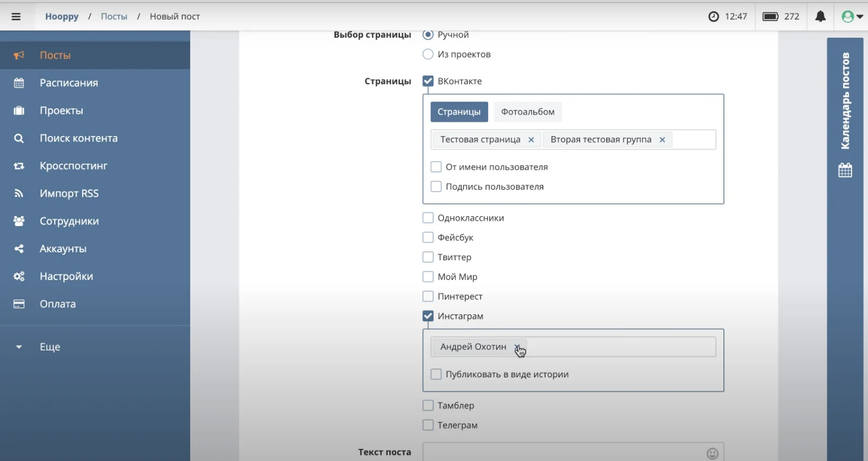The height and width of the screenshot is (461, 868).
Task: Click the hamburger menu icon
Action: point(16,16)
